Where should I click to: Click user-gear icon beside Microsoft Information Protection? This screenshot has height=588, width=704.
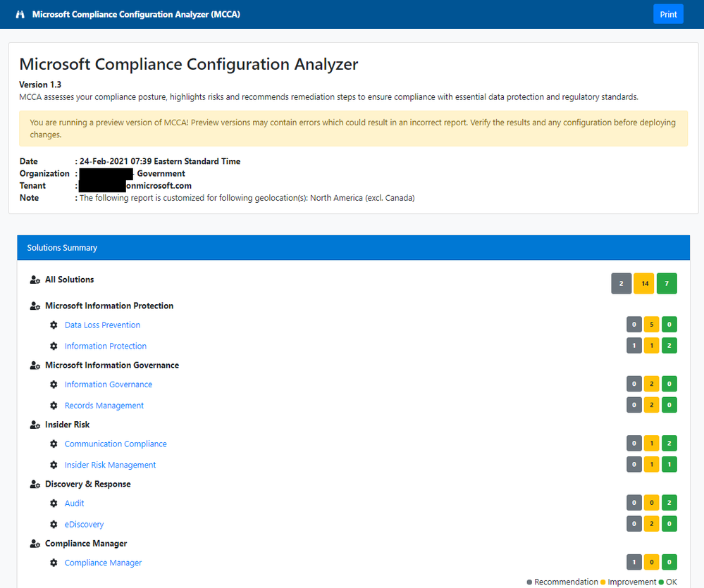pyautogui.click(x=35, y=306)
